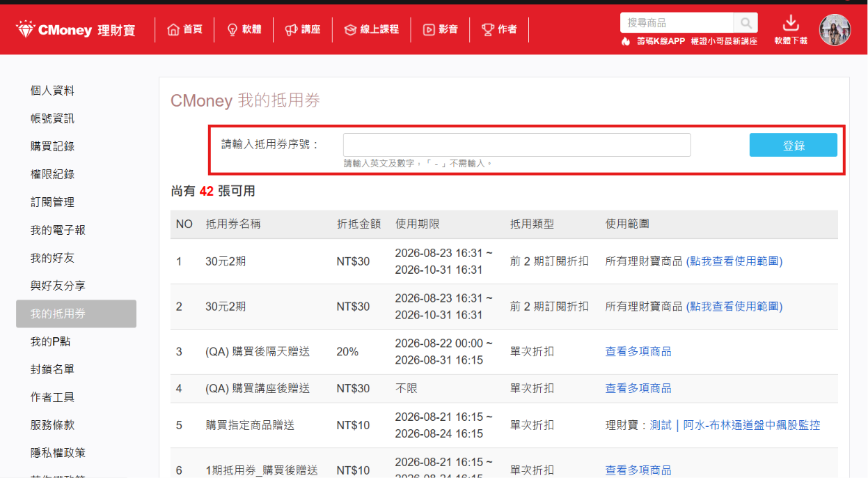Click the 不限 expiry cell in row 4
This screenshot has height=478, width=868.
click(x=407, y=388)
